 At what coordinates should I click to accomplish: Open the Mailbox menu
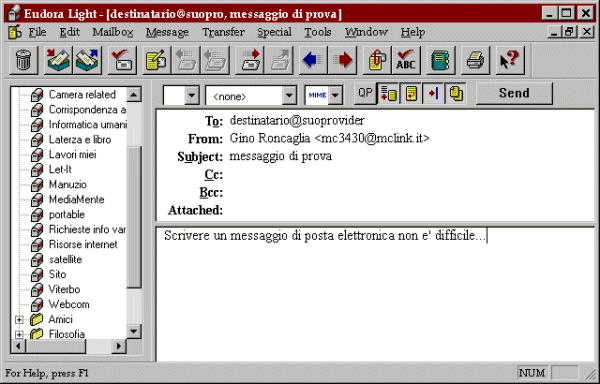click(112, 32)
